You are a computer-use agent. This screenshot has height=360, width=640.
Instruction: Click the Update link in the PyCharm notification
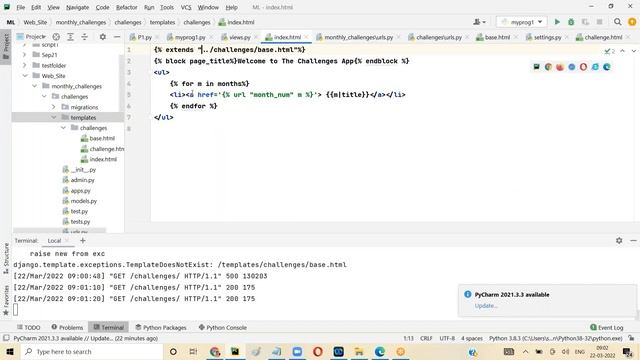tap(485, 306)
